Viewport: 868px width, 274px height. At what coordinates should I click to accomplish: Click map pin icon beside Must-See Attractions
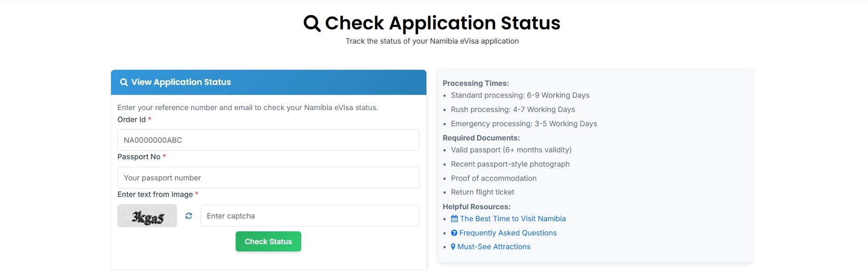click(453, 247)
